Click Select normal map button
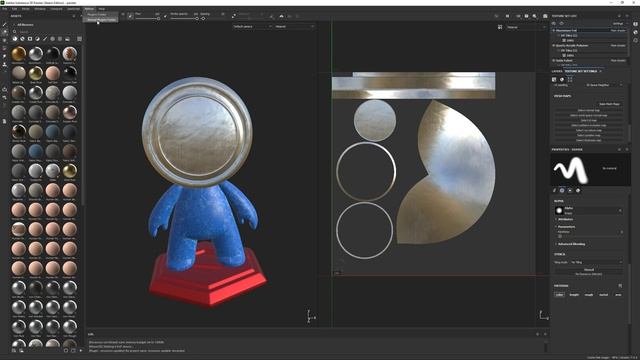 click(589, 110)
